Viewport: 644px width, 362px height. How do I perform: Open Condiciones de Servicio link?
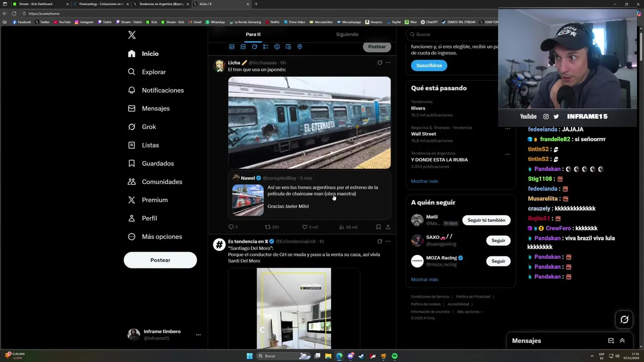[x=430, y=297]
